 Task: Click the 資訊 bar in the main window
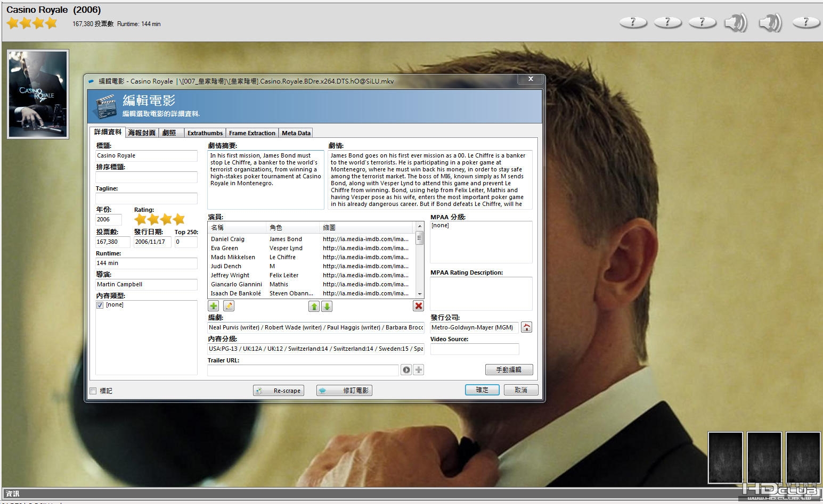point(411,493)
